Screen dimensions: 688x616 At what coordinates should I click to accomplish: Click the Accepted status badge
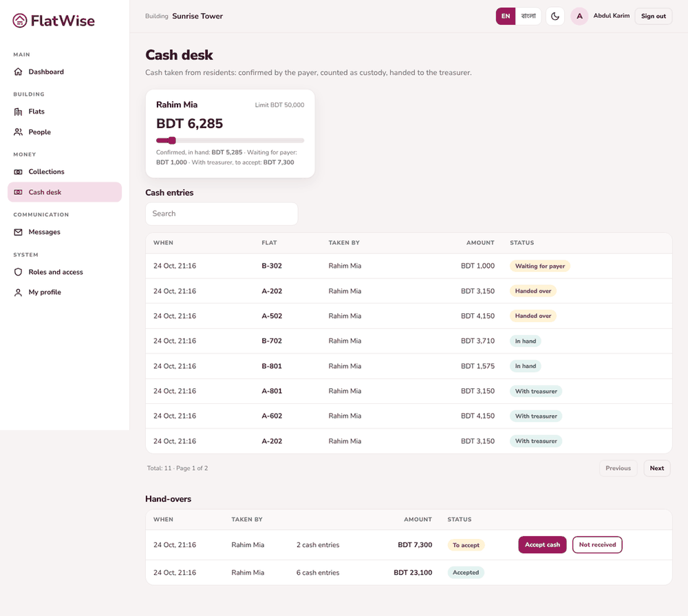(x=466, y=573)
